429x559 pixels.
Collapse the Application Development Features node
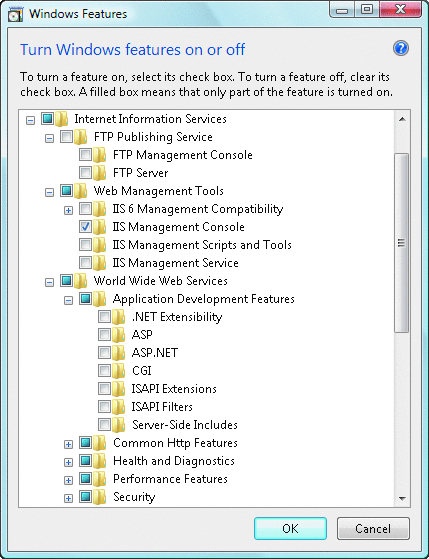click(x=68, y=301)
